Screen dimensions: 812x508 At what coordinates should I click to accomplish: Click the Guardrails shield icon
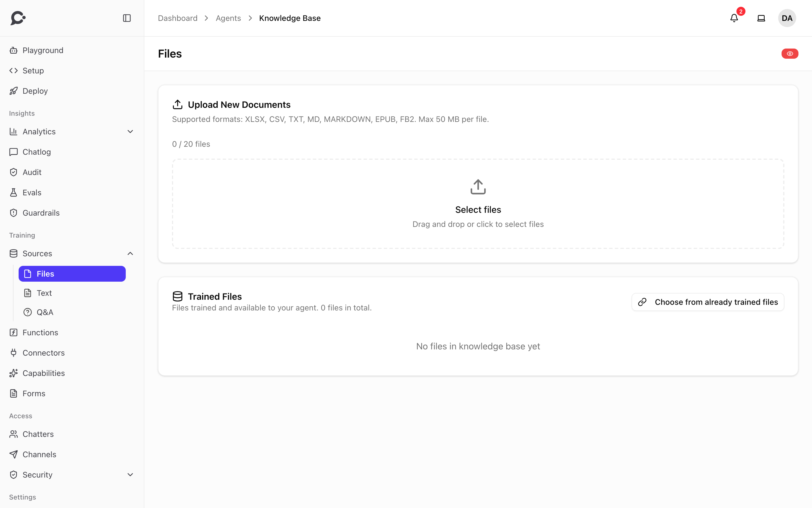pyautogui.click(x=14, y=213)
